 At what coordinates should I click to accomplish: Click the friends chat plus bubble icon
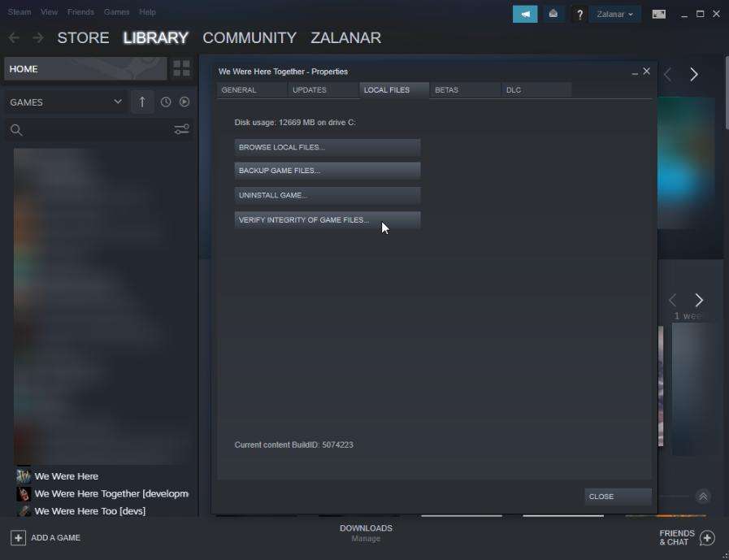707,538
